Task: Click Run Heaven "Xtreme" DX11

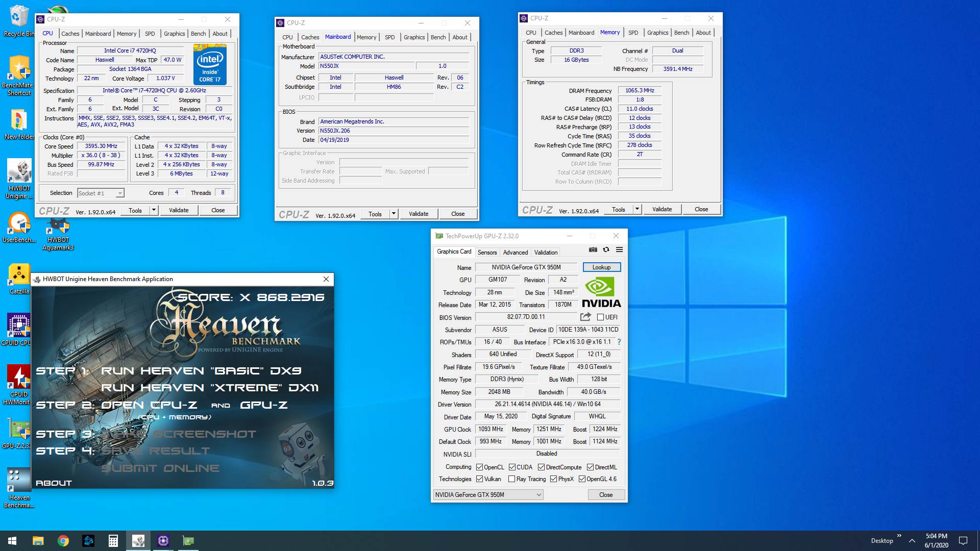Action: coord(210,388)
